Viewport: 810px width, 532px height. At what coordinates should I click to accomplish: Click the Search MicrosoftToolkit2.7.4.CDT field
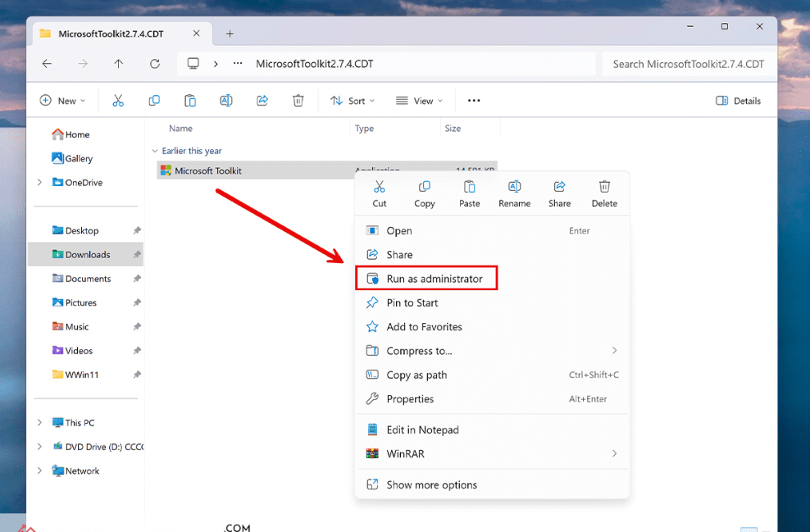pyautogui.click(x=688, y=64)
